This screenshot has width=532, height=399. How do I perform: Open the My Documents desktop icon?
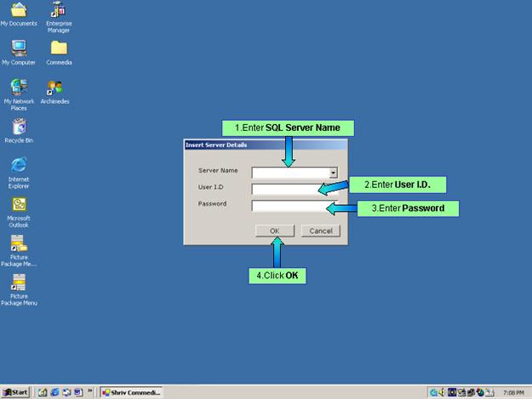point(19,11)
